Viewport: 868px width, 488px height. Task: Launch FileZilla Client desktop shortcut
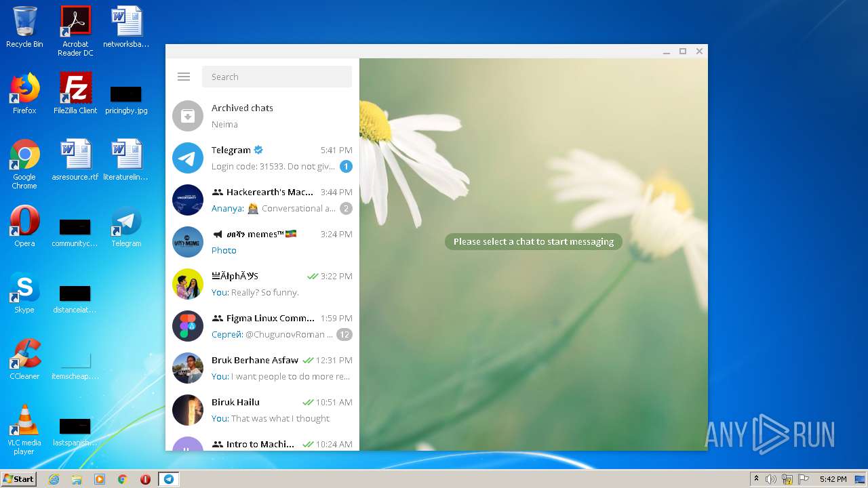[x=75, y=94]
